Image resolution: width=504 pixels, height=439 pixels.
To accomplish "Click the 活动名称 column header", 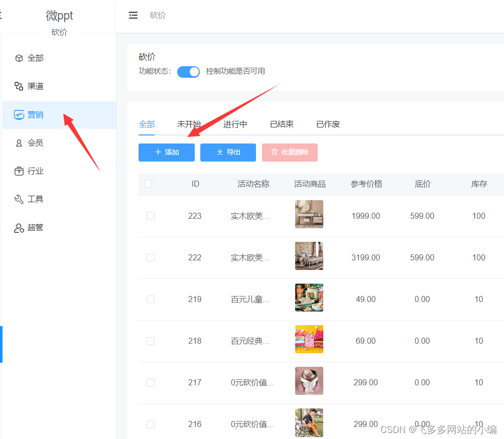I will click(254, 184).
